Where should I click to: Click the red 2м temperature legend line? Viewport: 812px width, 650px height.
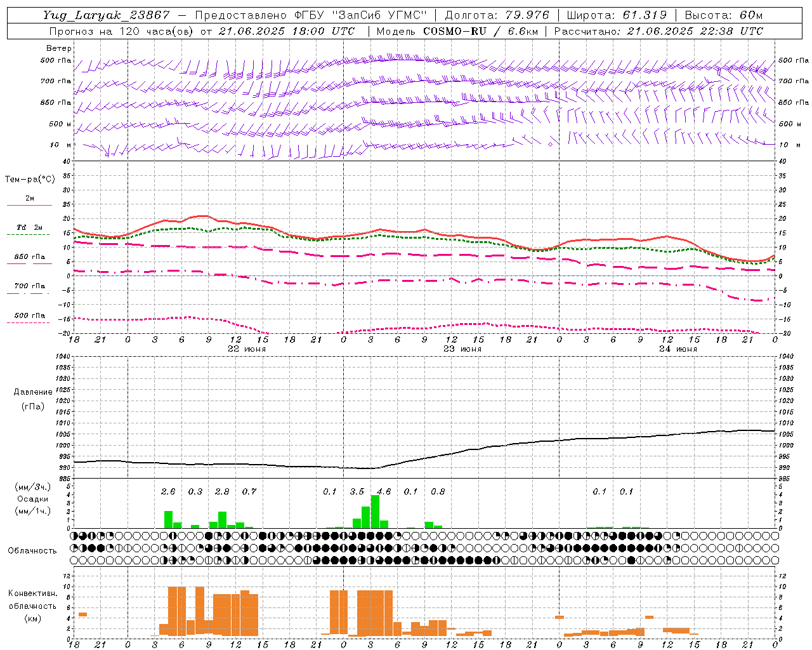point(29,205)
